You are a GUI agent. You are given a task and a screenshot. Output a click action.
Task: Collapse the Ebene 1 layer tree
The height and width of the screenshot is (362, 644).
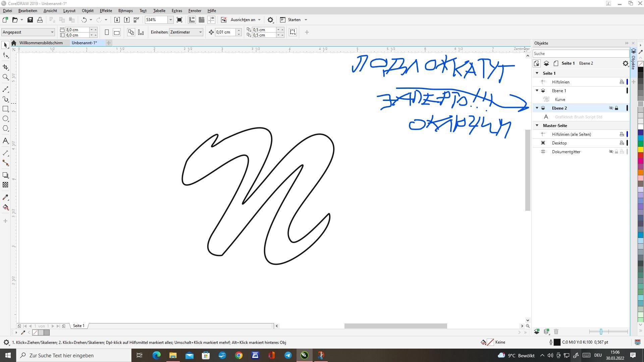537,91
